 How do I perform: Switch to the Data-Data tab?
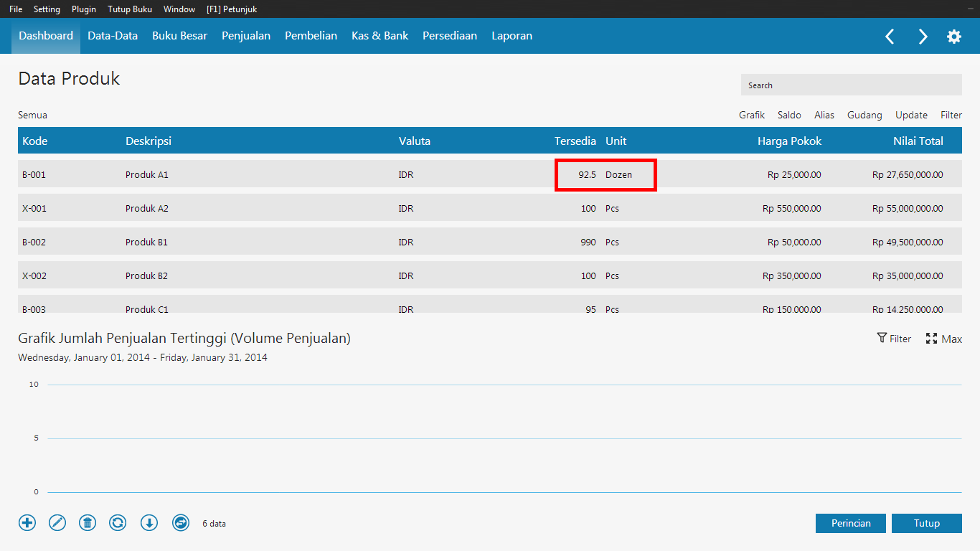113,36
